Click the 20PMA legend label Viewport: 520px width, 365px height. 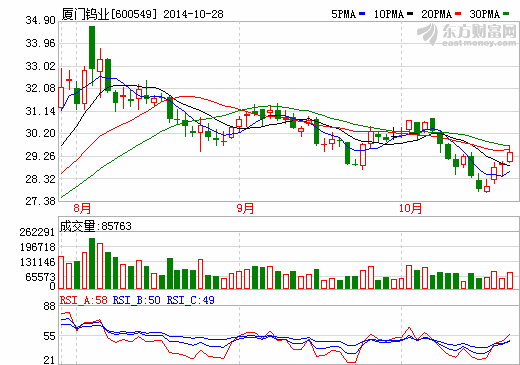point(437,14)
